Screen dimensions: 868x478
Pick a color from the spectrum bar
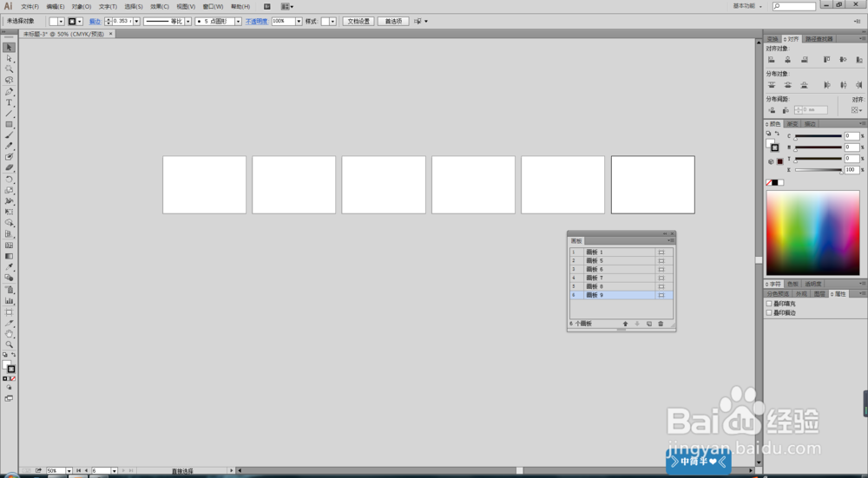point(812,232)
